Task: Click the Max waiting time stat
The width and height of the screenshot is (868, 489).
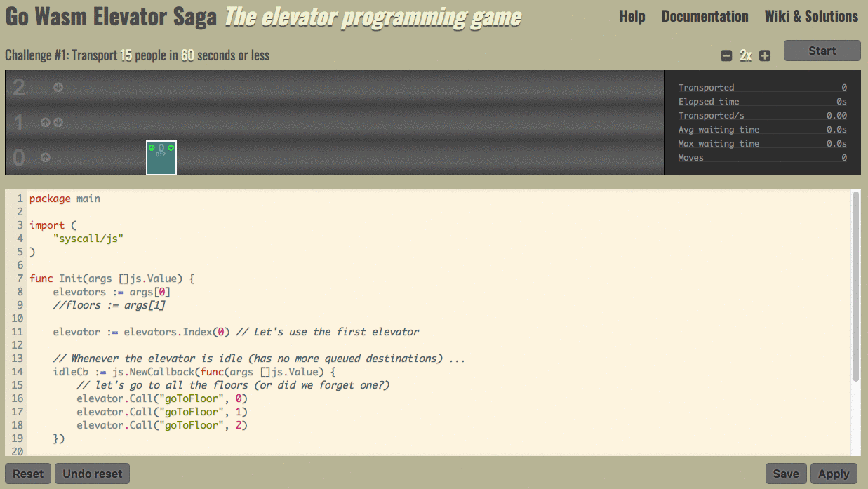Action: point(762,144)
